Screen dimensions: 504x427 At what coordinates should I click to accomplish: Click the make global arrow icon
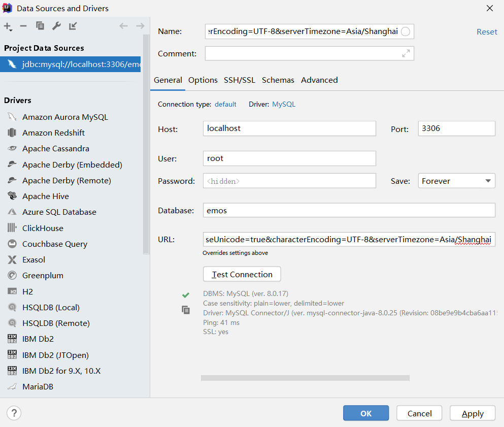point(73,26)
